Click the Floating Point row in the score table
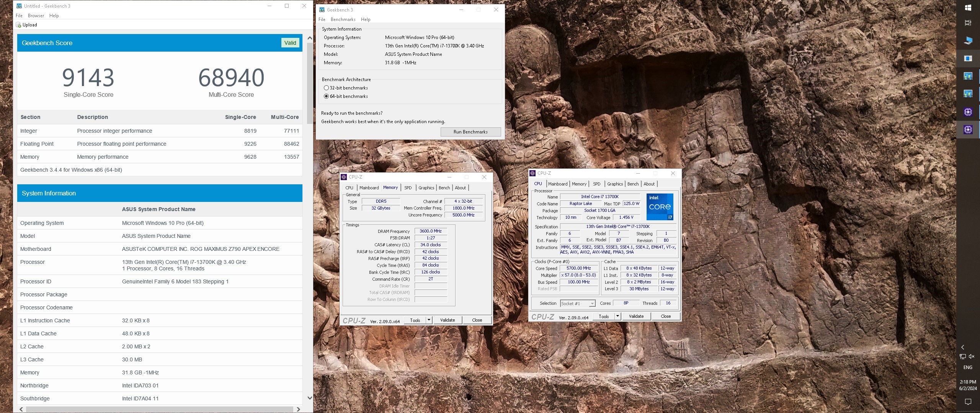Viewport: 980px width, 413px height. (x=160, y=144)
